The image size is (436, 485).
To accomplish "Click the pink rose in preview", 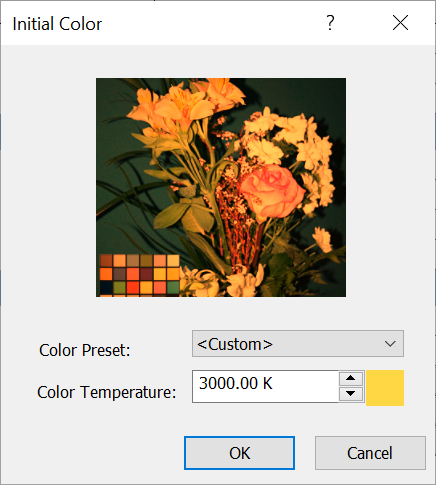I will click(x=271, y=191).
